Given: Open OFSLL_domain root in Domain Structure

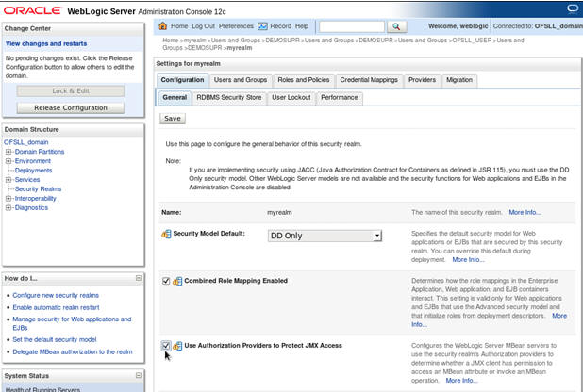Looking at the screenshot, I should point(26,142).
